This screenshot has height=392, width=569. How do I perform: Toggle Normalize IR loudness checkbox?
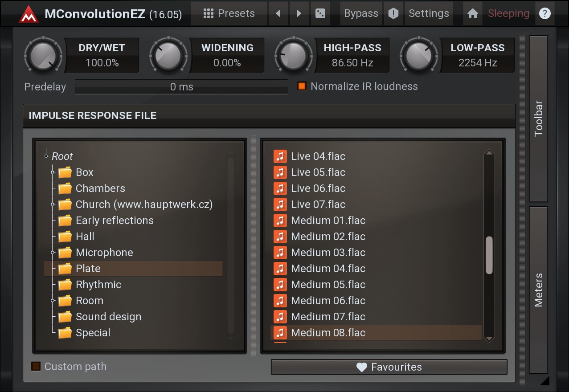click(x=302, y=86)
